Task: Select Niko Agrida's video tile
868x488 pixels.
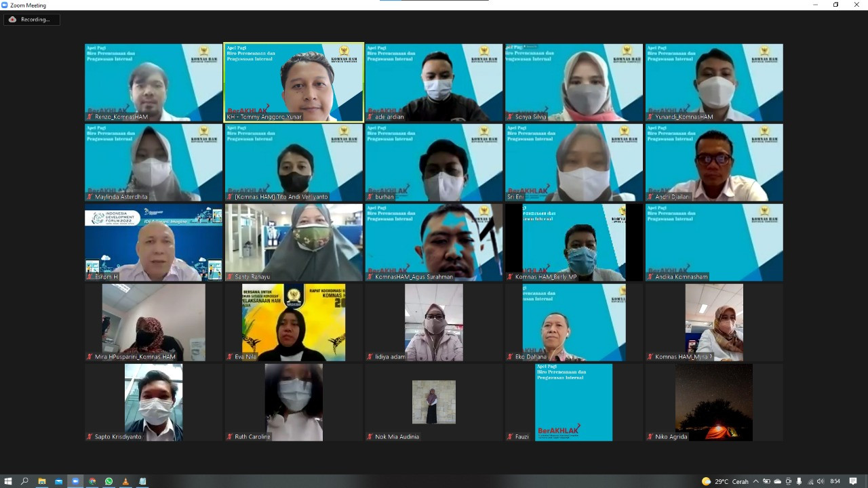Action: pos(714,403)
